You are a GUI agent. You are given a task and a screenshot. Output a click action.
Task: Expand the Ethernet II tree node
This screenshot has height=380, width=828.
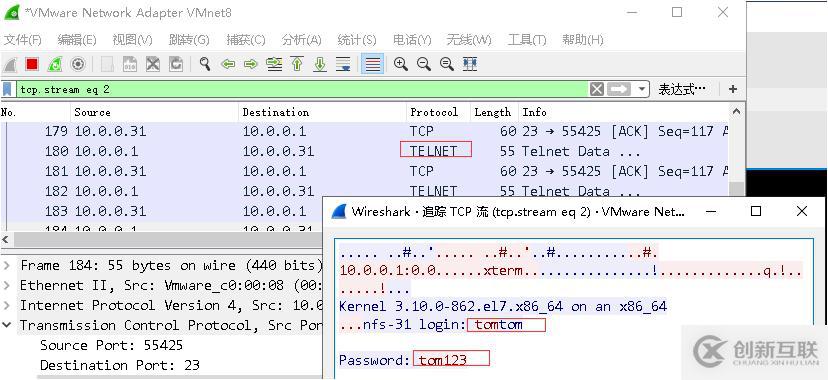tap(7, 286)
